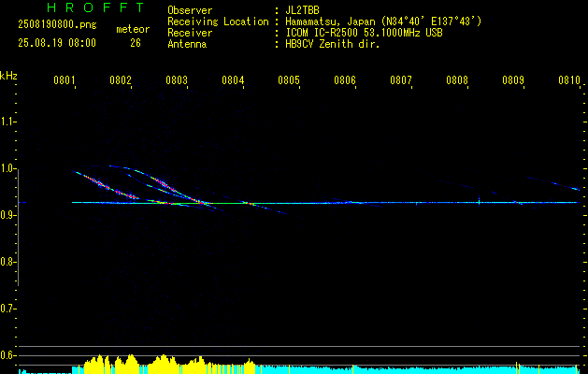The height and width of the screenshot is (374, 588).
Task: Click the 0805 time marker
Action: 288,79
